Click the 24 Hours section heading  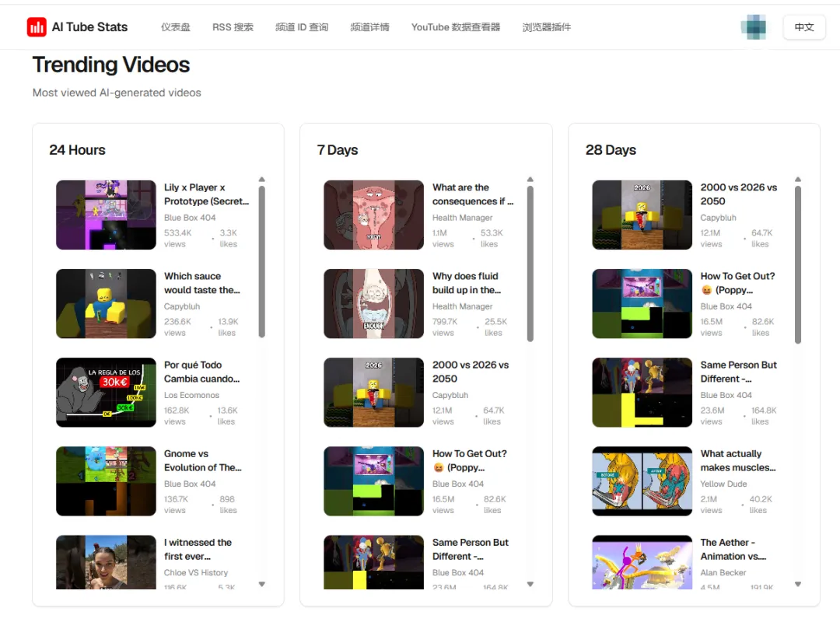coord(77,150)
